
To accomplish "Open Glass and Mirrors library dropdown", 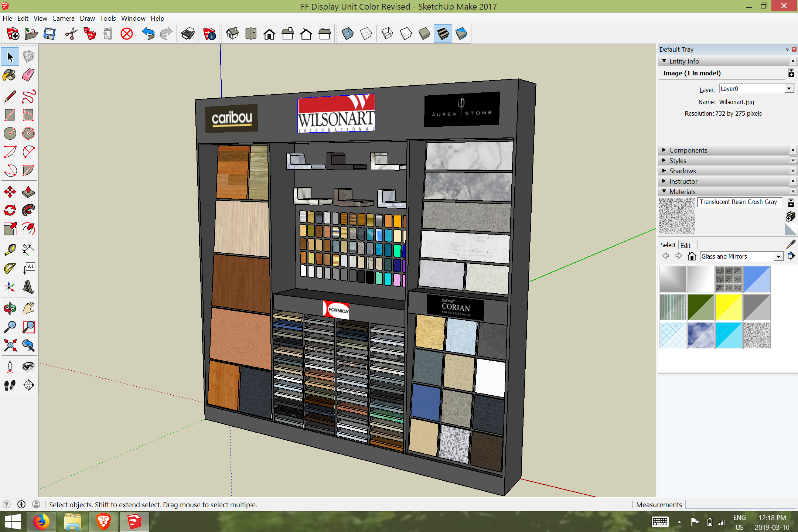I will (x=778, y=256).
